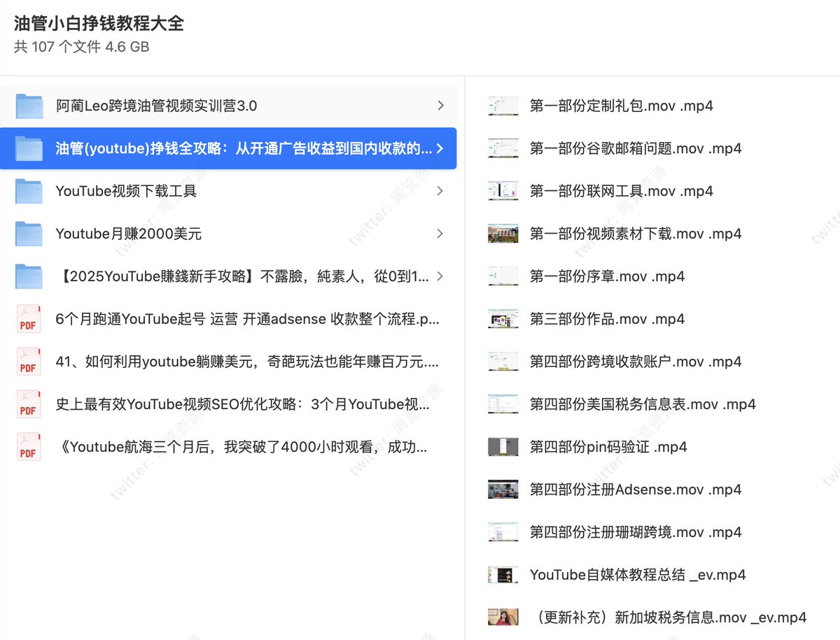Expand chevron for YouTube视频下载工具 folder
This screenshot has width=840, height=640.
pos(440,191)
